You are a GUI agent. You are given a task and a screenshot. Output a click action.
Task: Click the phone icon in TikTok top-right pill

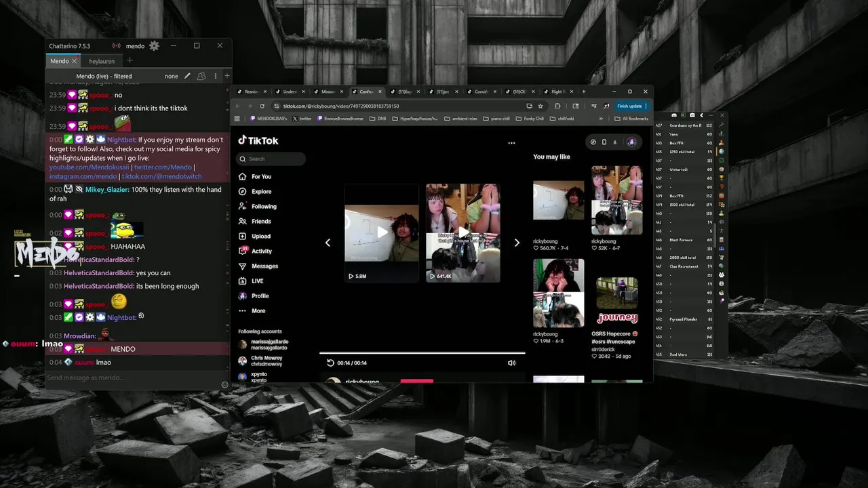tap(604, 142)
